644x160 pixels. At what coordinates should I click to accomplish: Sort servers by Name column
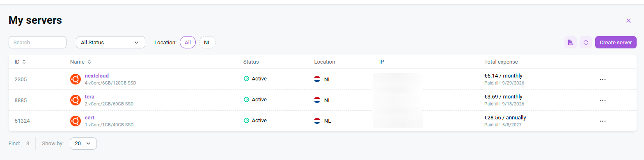point(80,62)
